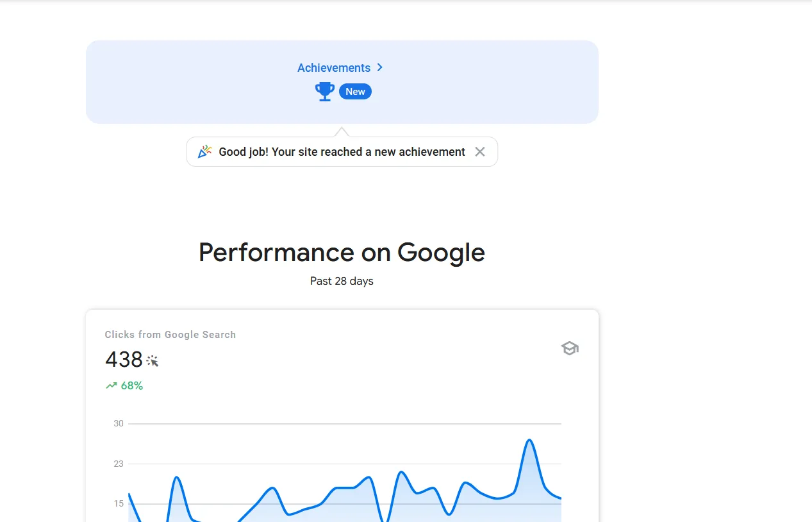The width and height of the screenshot is (812, 522).
Task: Click the 68% growth percentage
Action: 130,385
